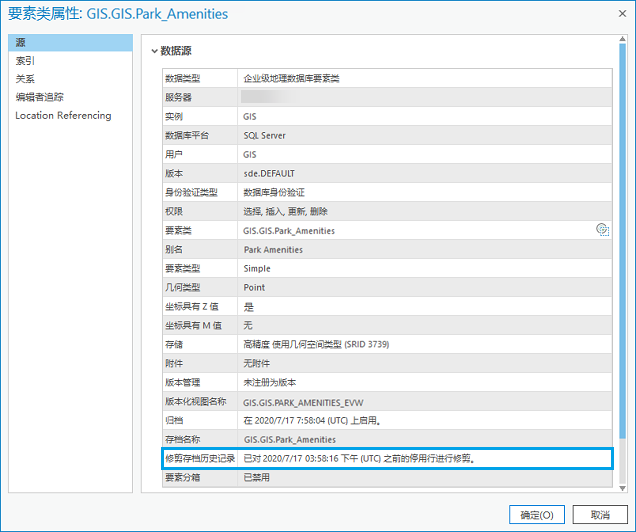The height and width of the screenshot is (532, 636).
Task: Click the icon in the 要素类 row
Action: (x=602, y=230)
